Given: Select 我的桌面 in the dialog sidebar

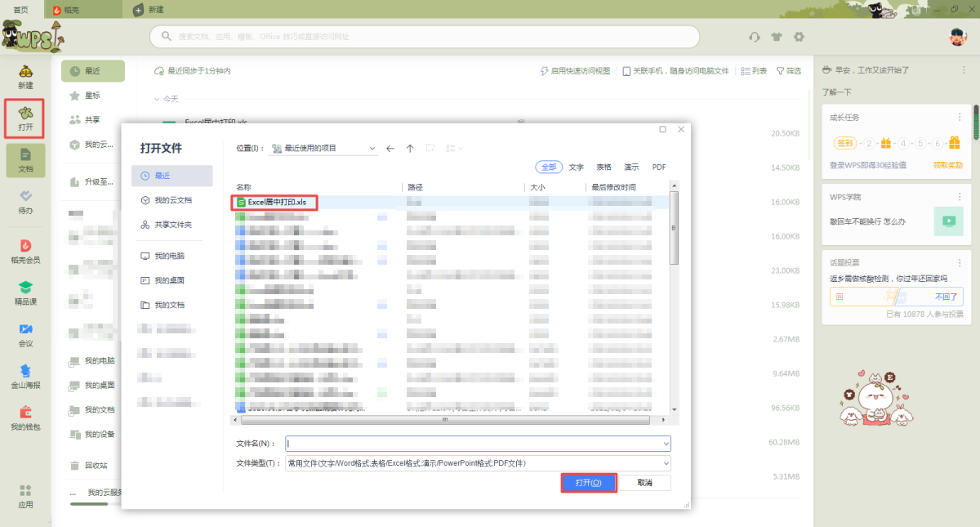Looking at the screenshot, I should tap(169, 280).
